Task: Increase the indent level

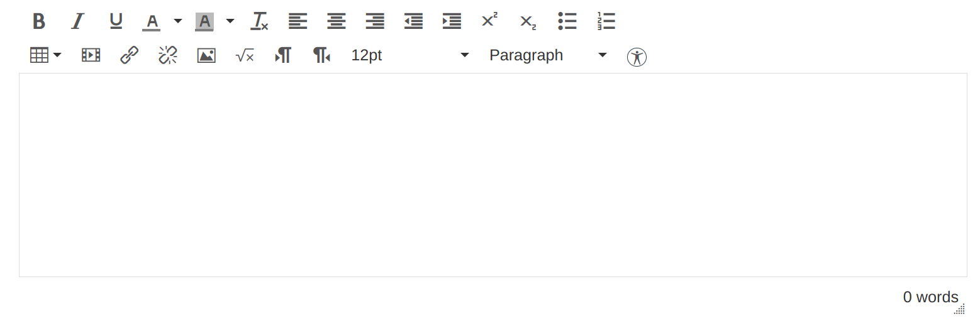Action: coord(452,21)
